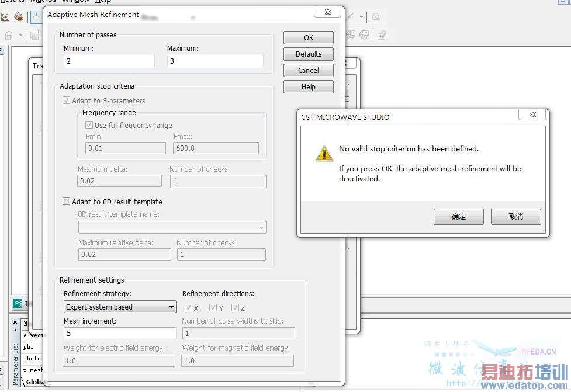Open the arrow next to the 3D box icon

20,35
